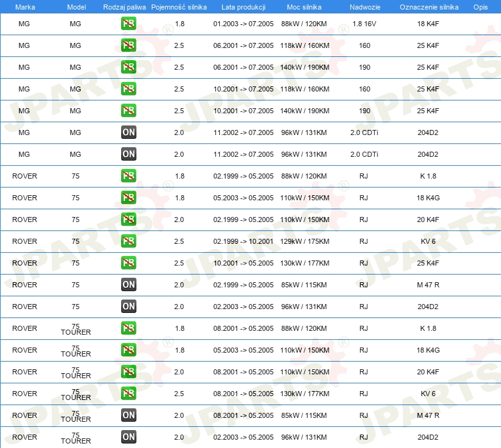Click the PB icon for Rover 75 05.2003 18 K4G
Screen dimensions: 501x448
click(128, 198)
